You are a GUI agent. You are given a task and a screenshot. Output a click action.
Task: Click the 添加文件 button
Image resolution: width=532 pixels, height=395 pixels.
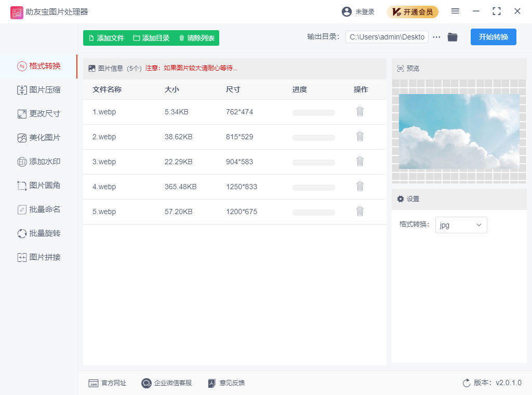click(x=107, y=38)
